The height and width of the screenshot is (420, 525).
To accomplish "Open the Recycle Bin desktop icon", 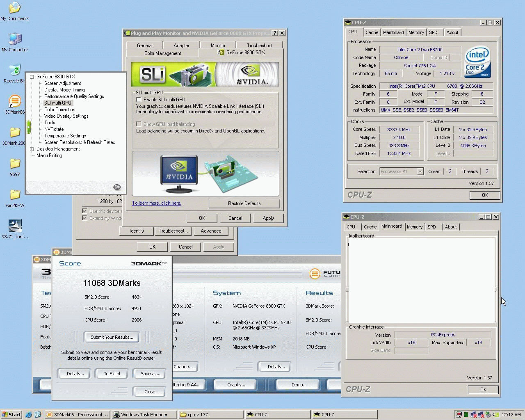I will click(15, 73).
